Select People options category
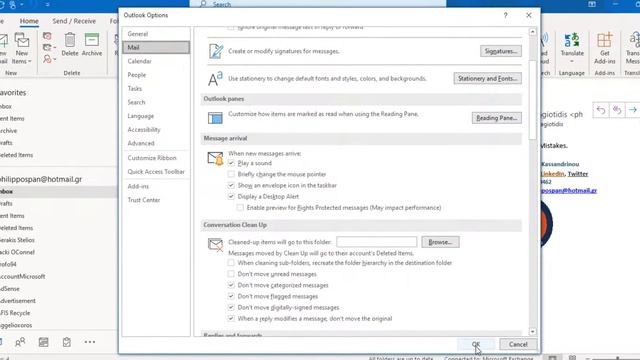640x360 pixels. (x=156, y=75)
